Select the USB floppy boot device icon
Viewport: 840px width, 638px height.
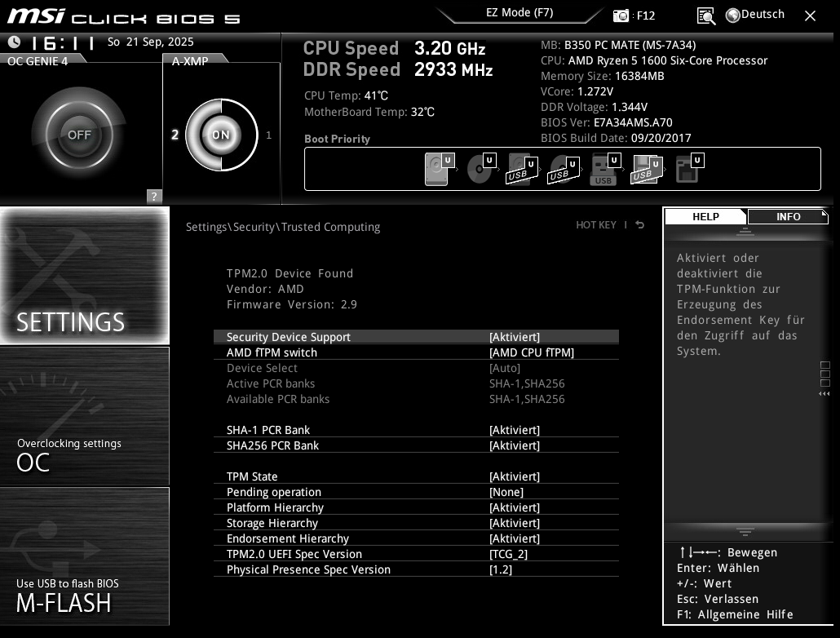(x=647, y=168)
